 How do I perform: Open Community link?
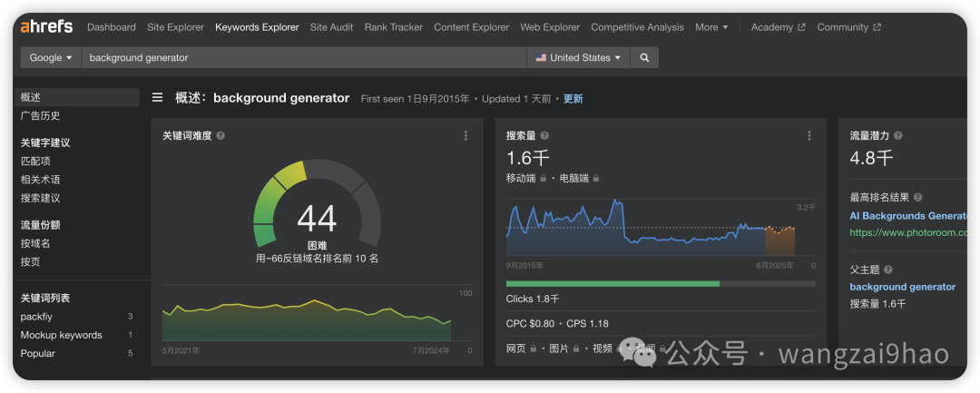coord(842,27)
